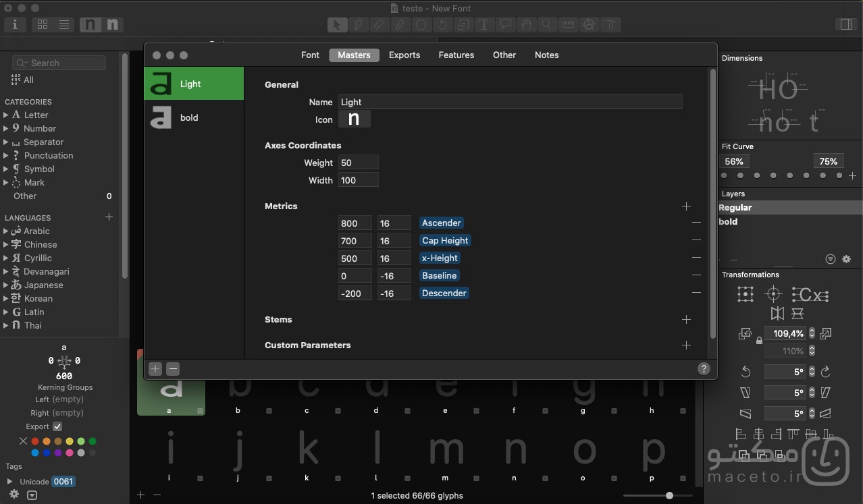863x504 pixels.
Task: Switch to the Features tab
Action: [x=456, y=55]
